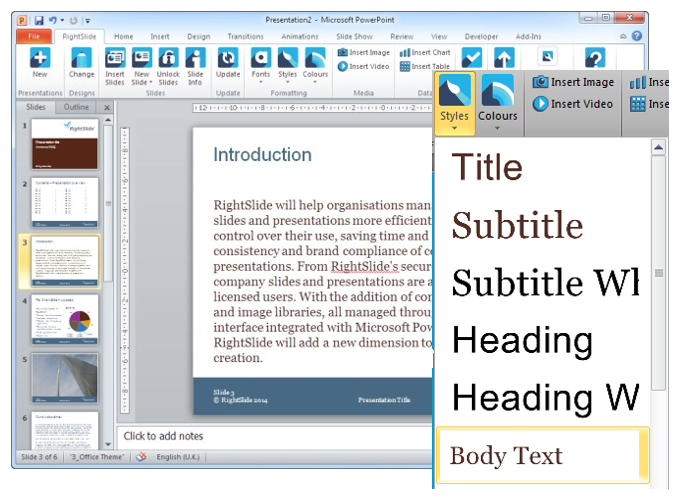Click 'Slide 3 of 6' in status bar
The height and width of the screenshot is (498, 680).
point(39,457)
